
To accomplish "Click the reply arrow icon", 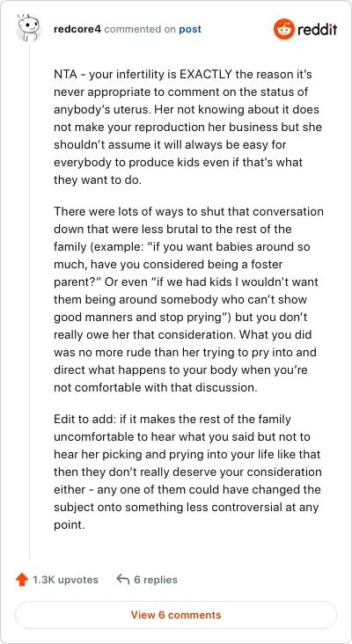I will pos(123,580).
